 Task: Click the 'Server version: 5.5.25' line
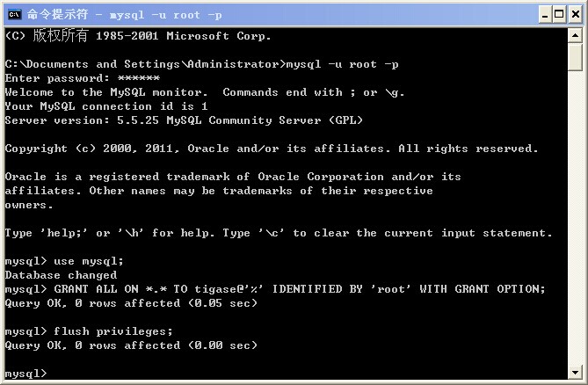[x=183, y=120]
